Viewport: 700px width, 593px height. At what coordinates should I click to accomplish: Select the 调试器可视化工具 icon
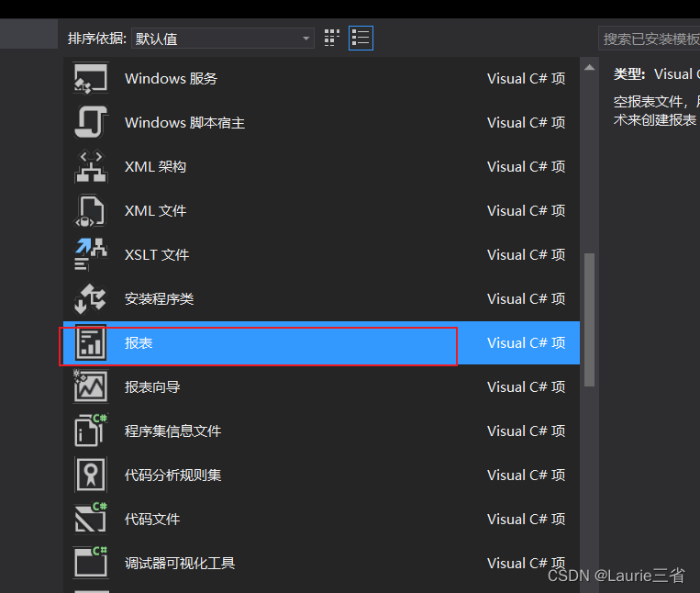click(x=91, y=562)
